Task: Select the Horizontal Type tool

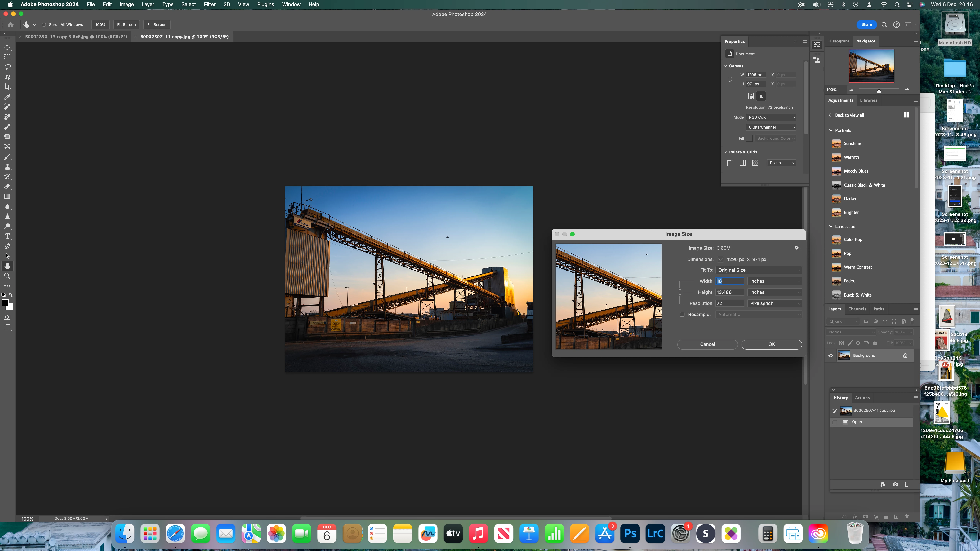Action: (x=7, y=236)
